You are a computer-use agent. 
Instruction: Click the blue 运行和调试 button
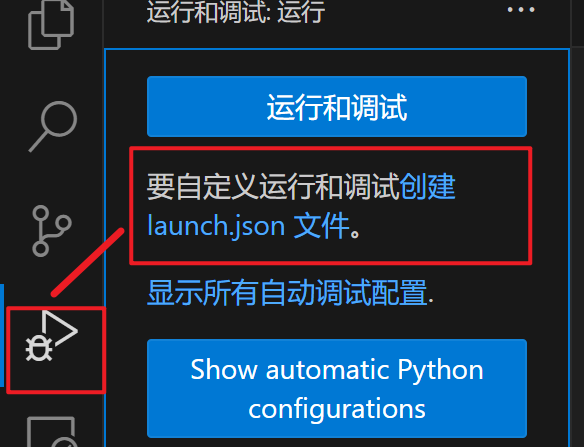click(337, 107)
